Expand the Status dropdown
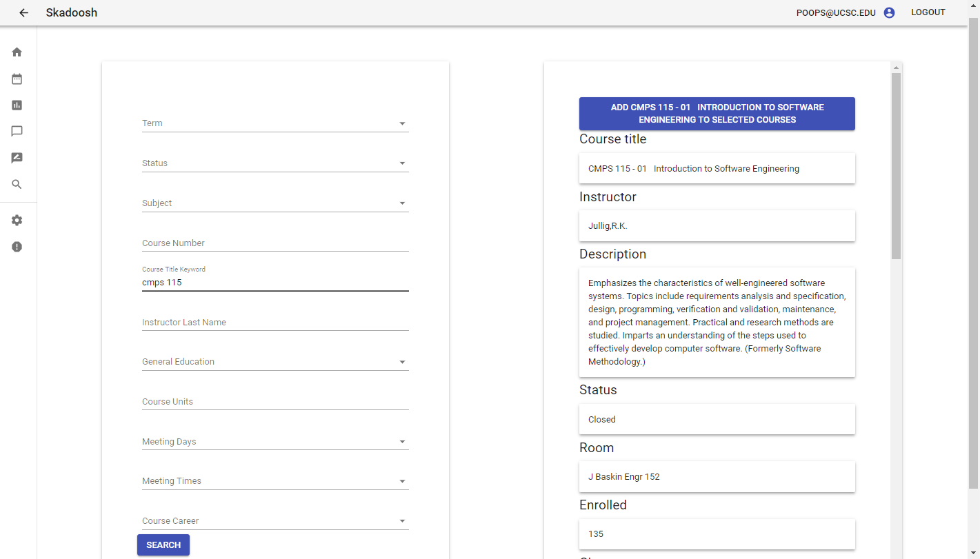This screenshot has height=559, width=980. [275, 163]
